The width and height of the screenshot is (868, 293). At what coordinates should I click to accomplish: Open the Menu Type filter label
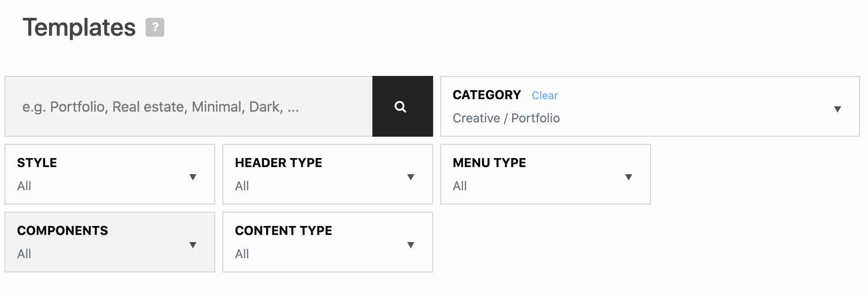pyautogui.click(x=489, y=163)
